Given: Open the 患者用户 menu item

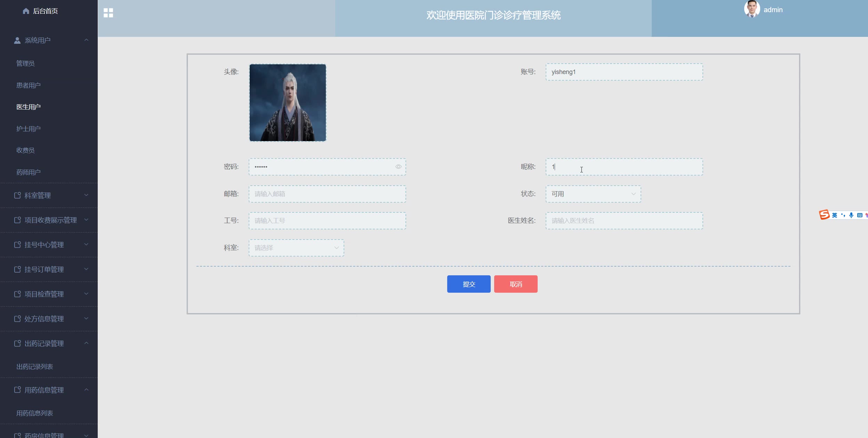Looking at the screenshot, I should (29, 85).
